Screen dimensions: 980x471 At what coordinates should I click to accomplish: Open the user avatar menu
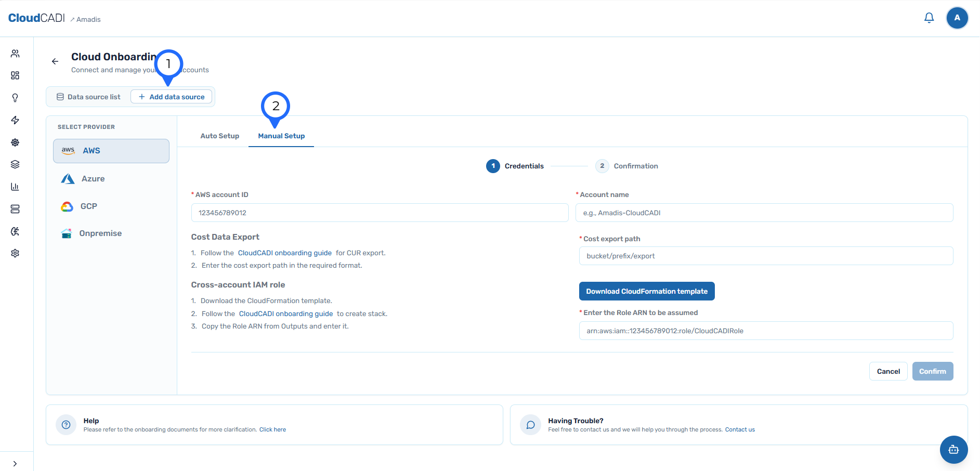coord(957,18)
